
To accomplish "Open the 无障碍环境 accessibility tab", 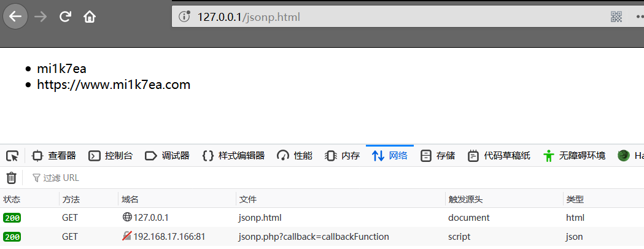I will pyautogui.click(x=574, y=156).
